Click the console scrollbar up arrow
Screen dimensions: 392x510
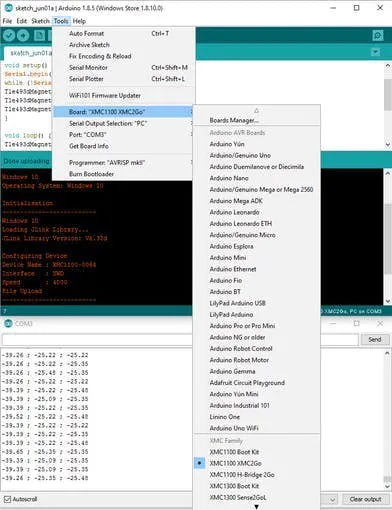[388, 173]
